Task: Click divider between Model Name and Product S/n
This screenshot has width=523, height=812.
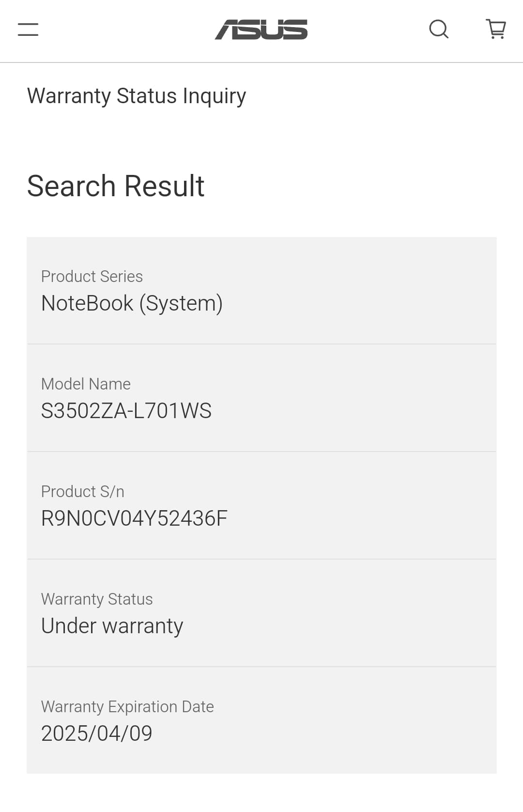Action: point(261,452)
